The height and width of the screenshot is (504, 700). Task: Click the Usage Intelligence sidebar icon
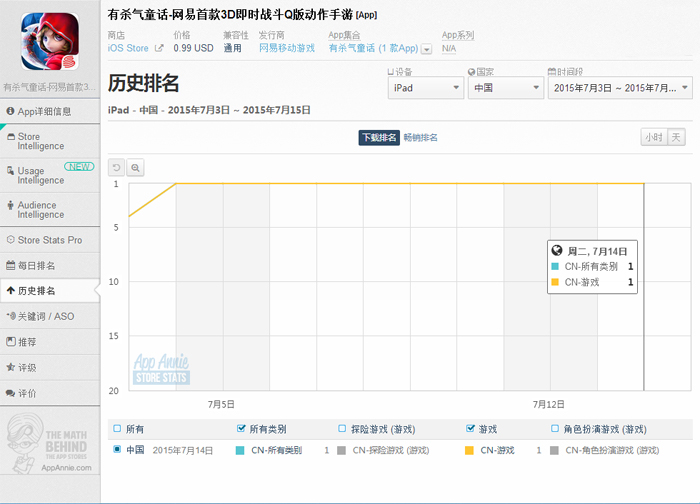click(x=11, y=171)
